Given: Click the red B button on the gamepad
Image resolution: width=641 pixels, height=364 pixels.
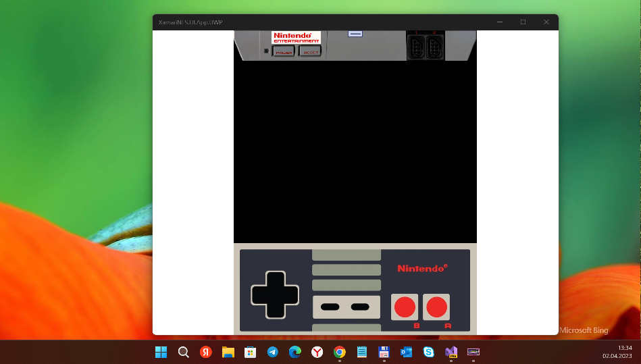Looking at the screenshot, I should 405,307.
